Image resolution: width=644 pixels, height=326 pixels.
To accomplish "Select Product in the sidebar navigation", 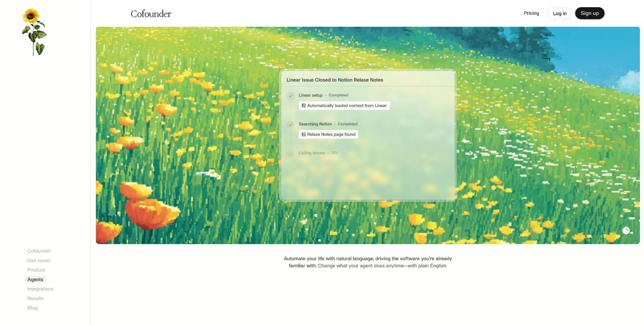I will (36, 270).
